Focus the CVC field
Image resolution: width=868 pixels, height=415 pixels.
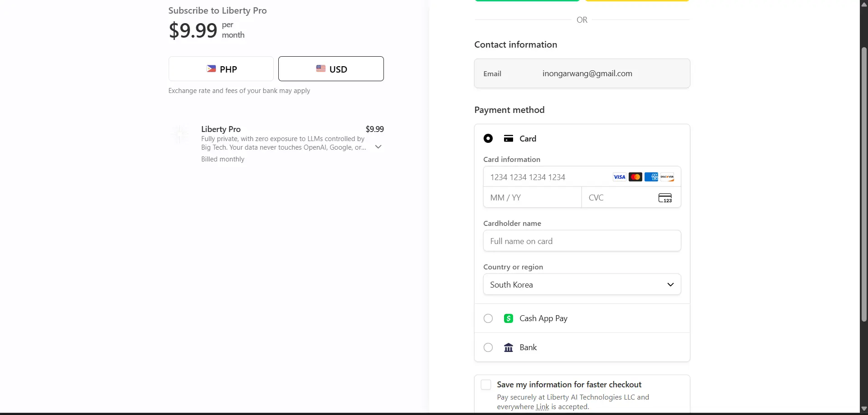coord(631,198)
